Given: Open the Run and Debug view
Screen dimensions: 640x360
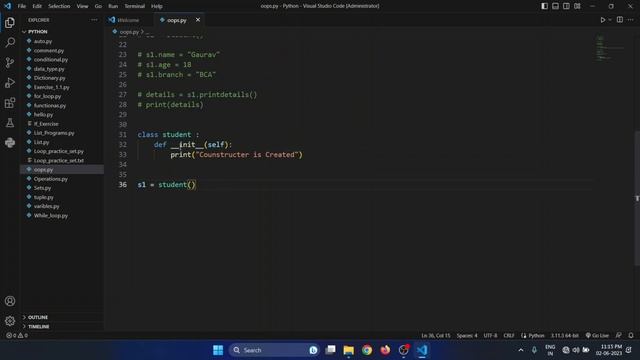Looking at the screenshot, I should [10, 82].
